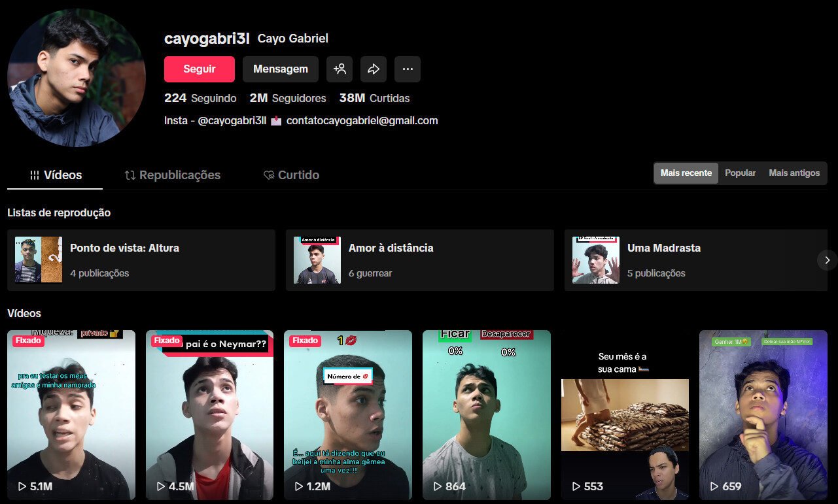Click the three-dot more options icon
Image resolution: width=838 pixels, height=504 pixels.
(x=407, y=69)
